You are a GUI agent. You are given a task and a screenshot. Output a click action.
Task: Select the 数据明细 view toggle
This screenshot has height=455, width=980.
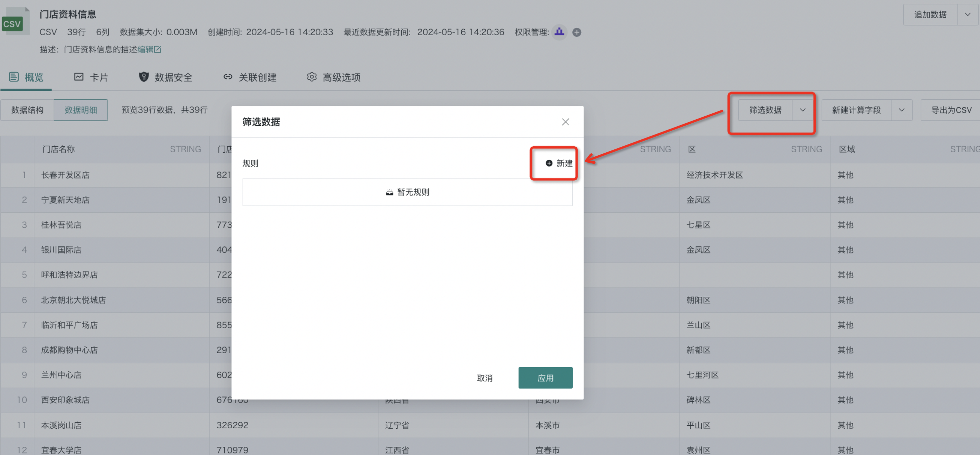click(x=80, y=110)
